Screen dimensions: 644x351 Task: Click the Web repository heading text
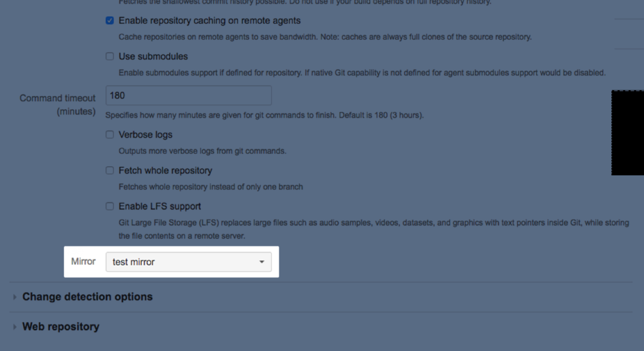coord(60,326)
